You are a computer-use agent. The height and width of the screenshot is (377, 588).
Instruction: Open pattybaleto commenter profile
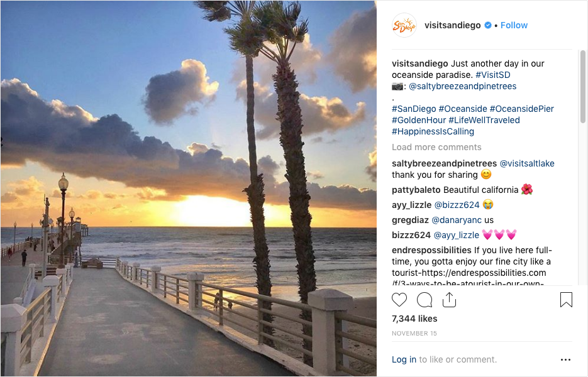tap(416, 190)
